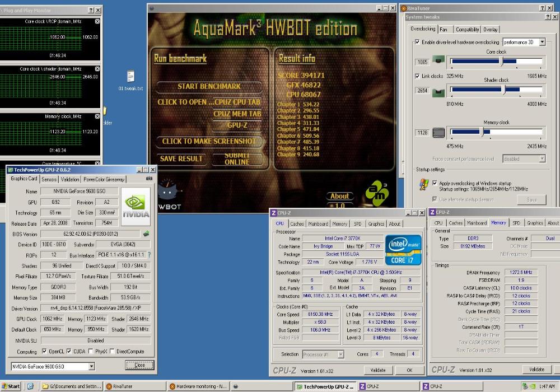
Task: Click OK in the left CPU-Z window
Action: pyautogui.click(x=410, y=370)
